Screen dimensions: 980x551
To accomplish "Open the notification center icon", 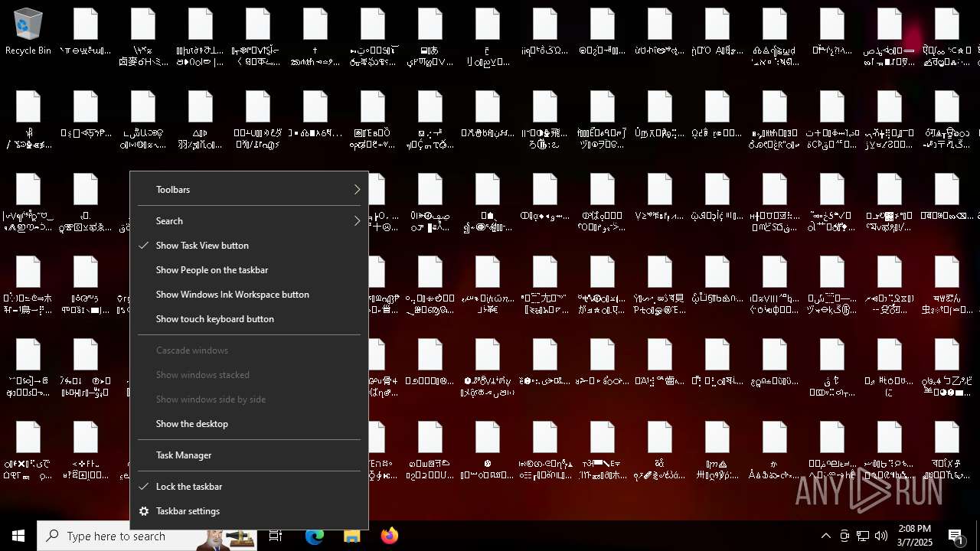I will pyautogui.click(x=956, y=536).
